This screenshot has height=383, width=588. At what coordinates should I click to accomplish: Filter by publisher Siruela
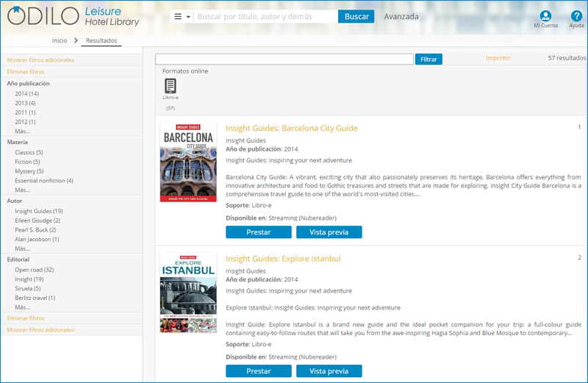tap(28, 288)
